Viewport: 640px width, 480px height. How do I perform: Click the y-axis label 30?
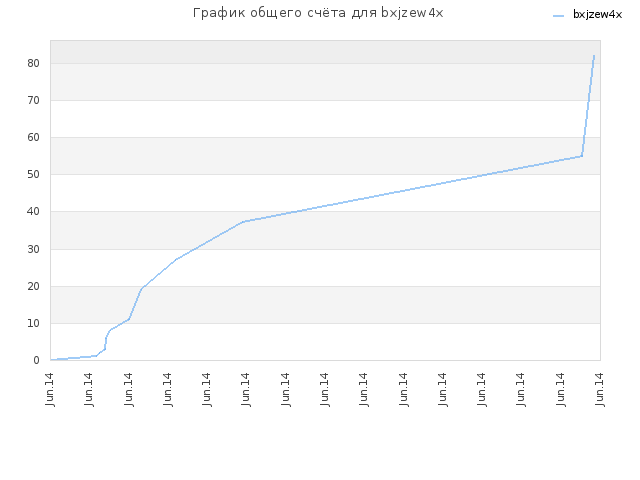pyautogui.click(x=33, y=249)
